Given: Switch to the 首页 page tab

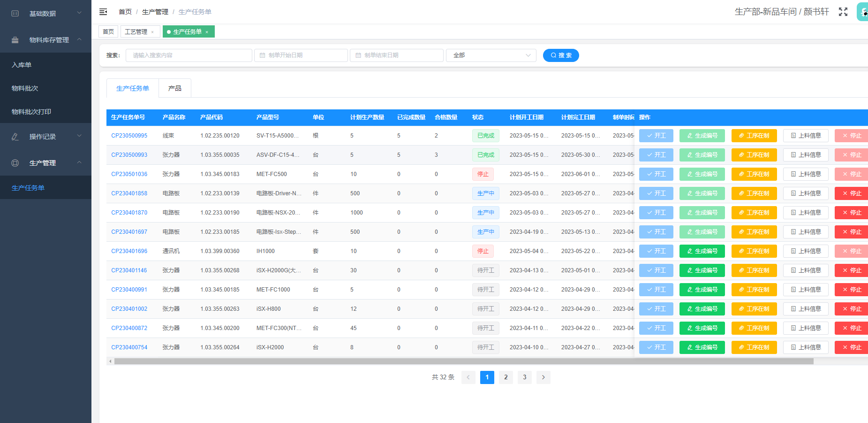Looking at the screenshot, I should [108, 32].
